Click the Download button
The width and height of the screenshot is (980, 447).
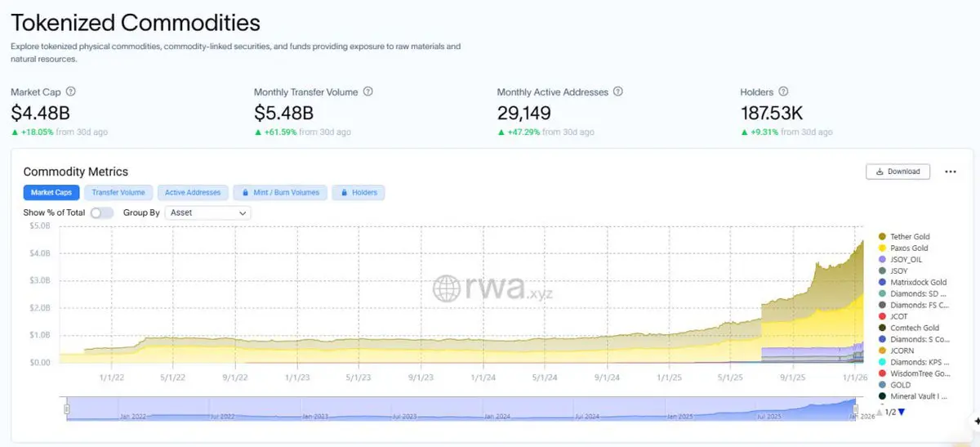897,172
